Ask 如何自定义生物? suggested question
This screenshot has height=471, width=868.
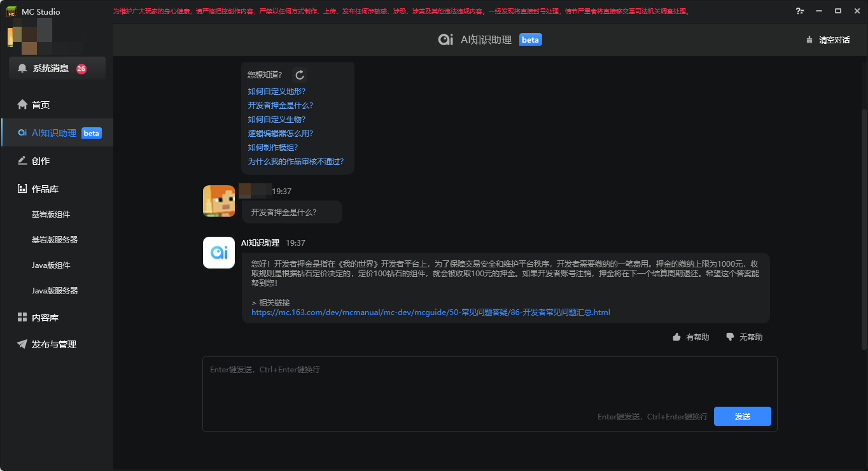pos(277,120)
